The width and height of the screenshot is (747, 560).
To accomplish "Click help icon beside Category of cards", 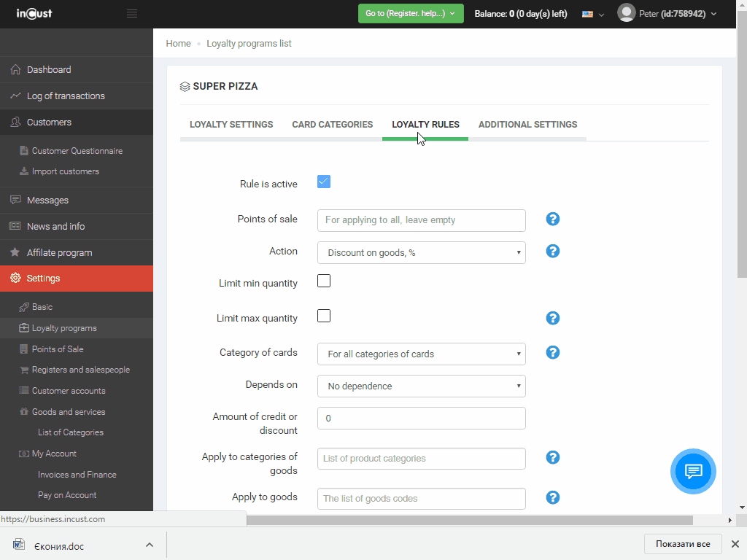I will (553, 352).
